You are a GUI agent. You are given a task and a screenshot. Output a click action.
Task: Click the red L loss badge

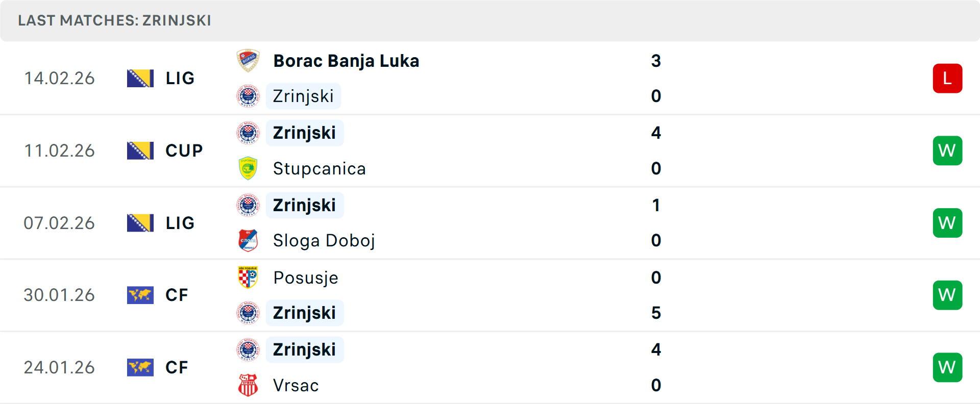[947, 79]
